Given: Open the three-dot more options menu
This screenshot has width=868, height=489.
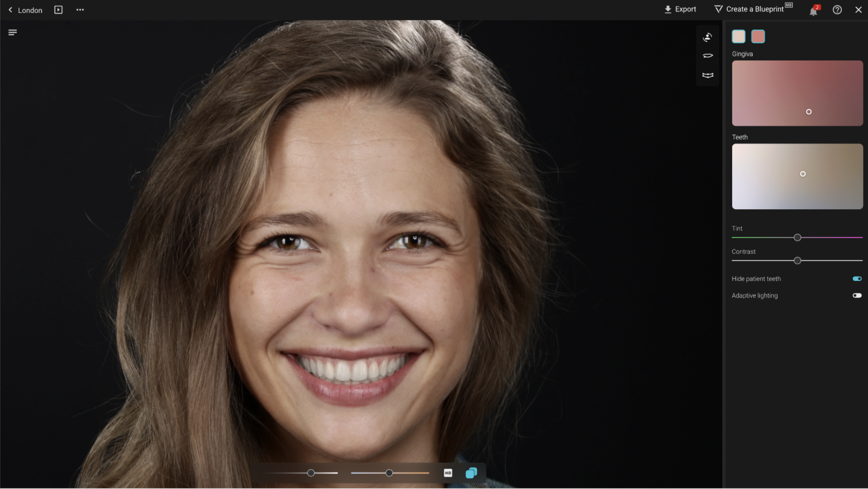Looking at the screenshot, I should pos(80,10).
